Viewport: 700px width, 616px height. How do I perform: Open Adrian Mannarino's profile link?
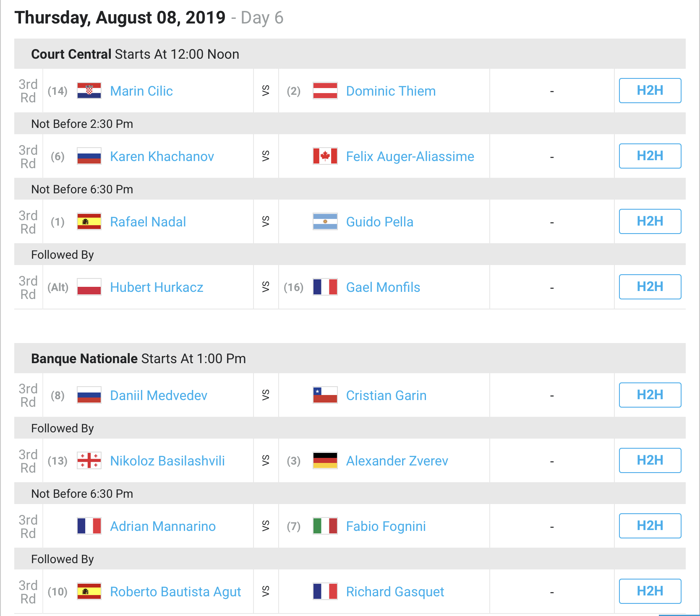click(163, 526)
